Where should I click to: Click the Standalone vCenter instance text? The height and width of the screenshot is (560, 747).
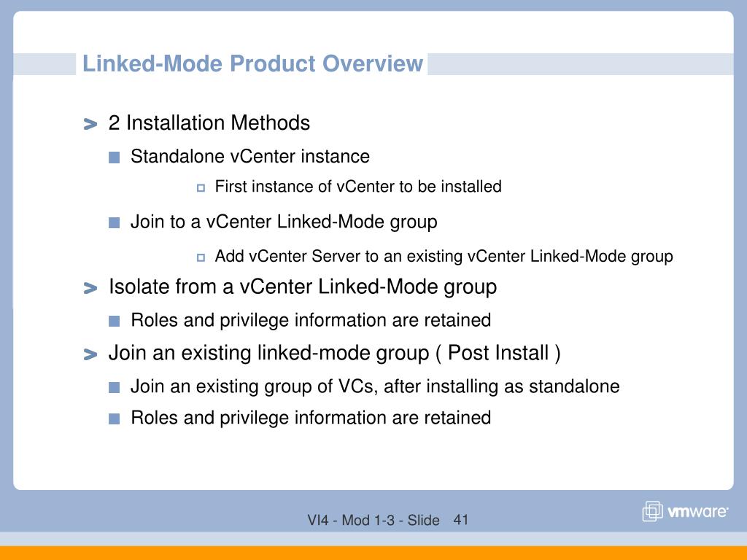pyautogui.click(x=250, y=157)
